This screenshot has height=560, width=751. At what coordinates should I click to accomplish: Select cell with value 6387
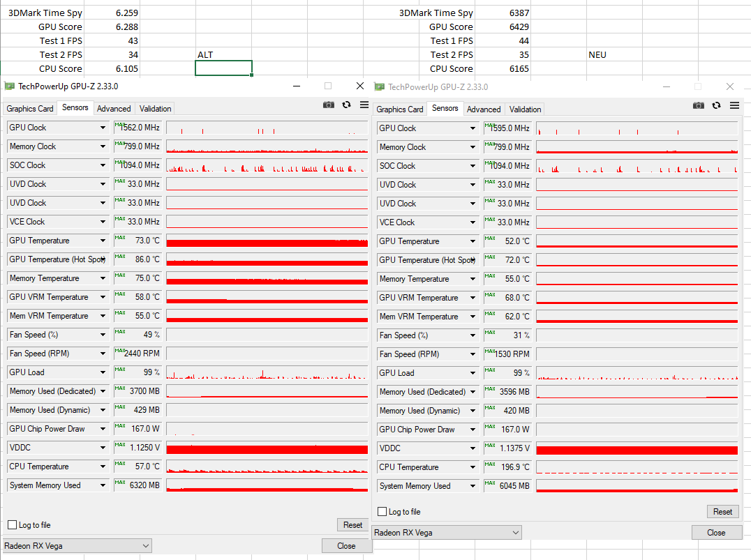503,13
